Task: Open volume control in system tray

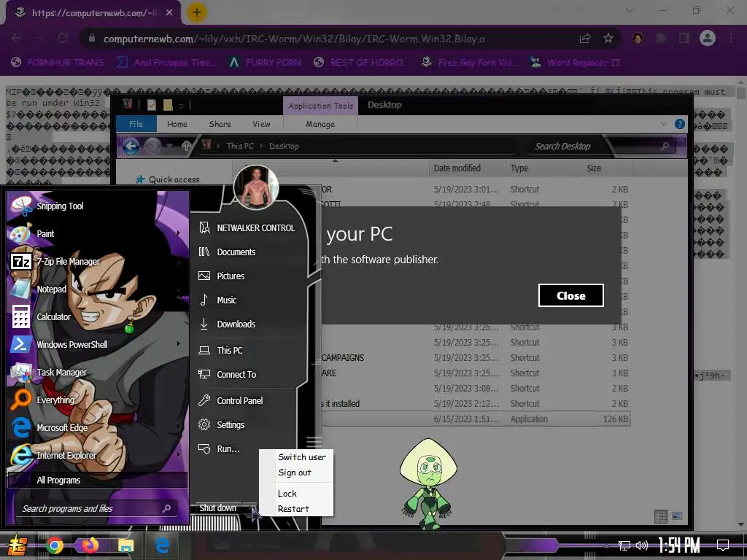Action: (642, 545)
